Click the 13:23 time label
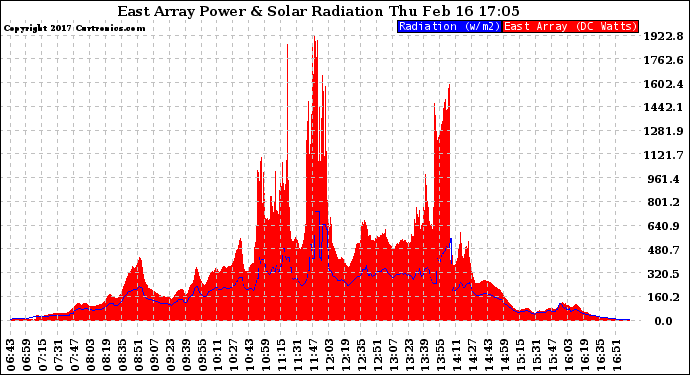Screen dimensions: 690x375 click(x=409, y=355)
